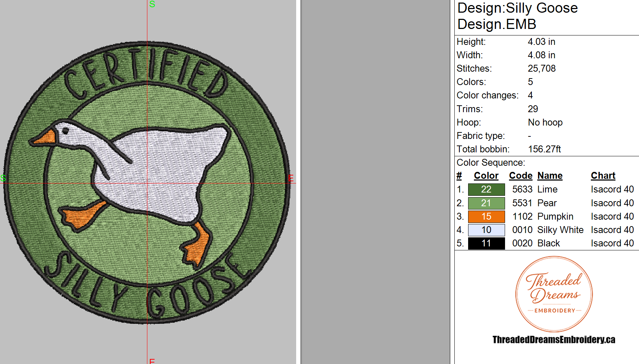639x364 pixels.
Task: Click the Threaded Dreams Embroidery logo
Action: click(x=554, y=294)
